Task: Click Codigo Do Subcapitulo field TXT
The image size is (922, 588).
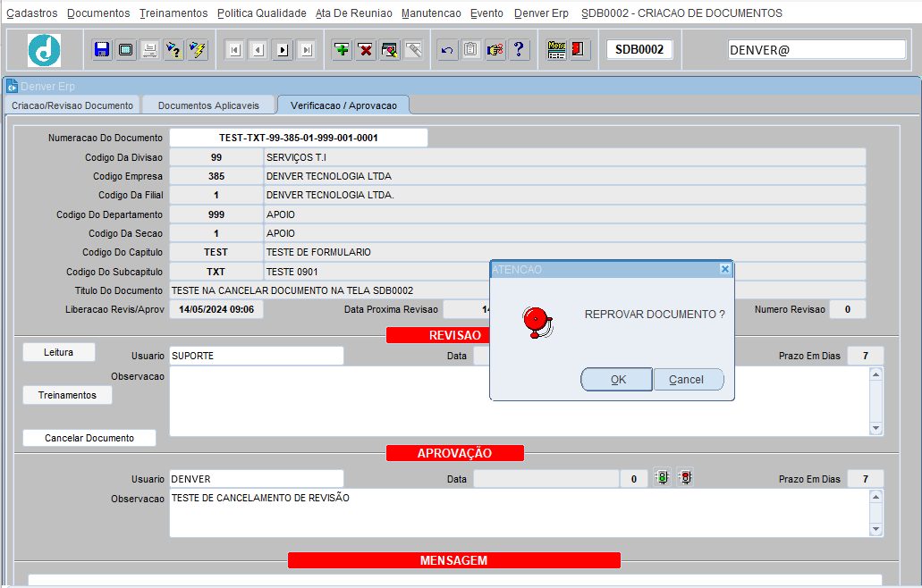Action: [x=216, y=272]
